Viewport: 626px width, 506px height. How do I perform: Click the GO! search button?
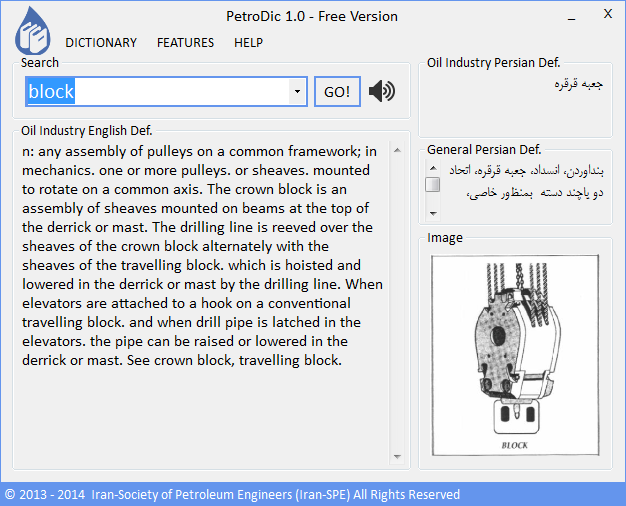click(x=337, y=92)
